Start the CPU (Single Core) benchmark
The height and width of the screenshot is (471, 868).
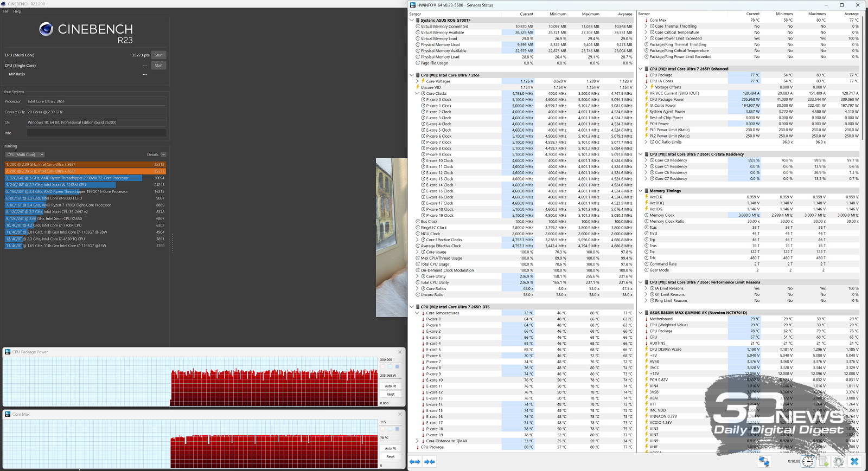158,66
